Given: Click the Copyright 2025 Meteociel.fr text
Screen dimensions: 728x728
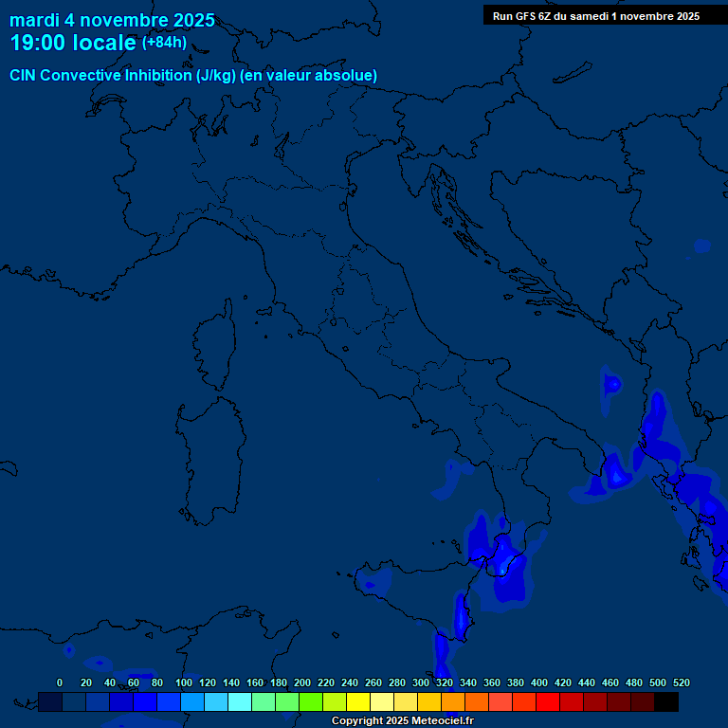Looking at the screenshot, I should 403,720.
